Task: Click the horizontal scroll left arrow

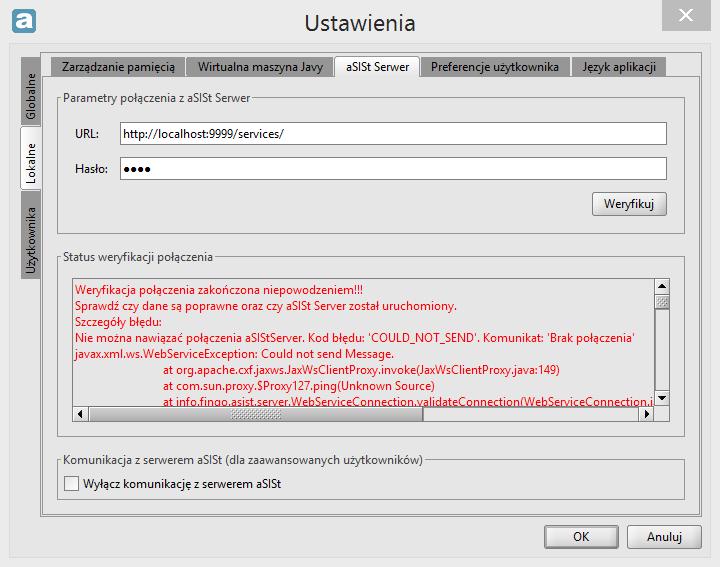Action: point(80,414)
